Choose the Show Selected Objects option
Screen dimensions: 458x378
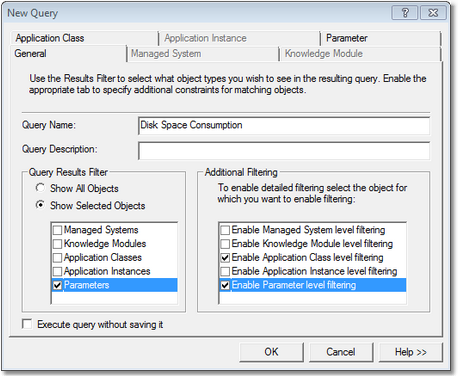click(40, 205)
